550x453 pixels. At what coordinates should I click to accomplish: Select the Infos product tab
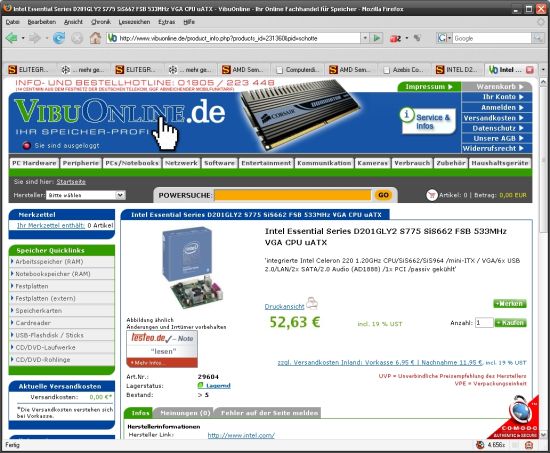140,413
